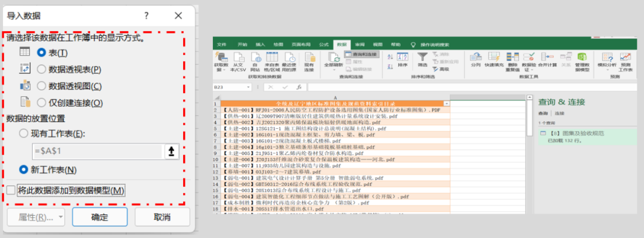Check Add this data to Data Model
This screenshot has width=644, height=238.
click(11, 190)
